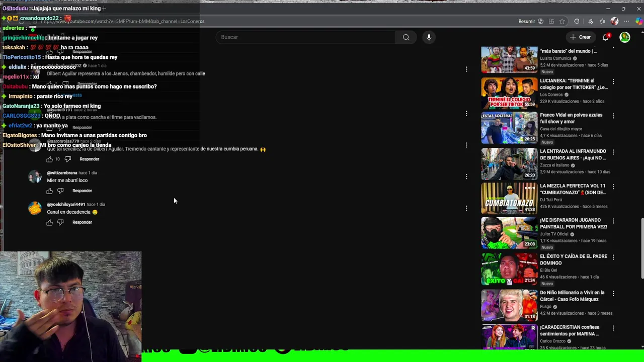This screenshot has width=644, height=362.
Task: Like the comment about Dilbert Aguilar's sencillez
Action: pyautogui.click(x=49, y=159)
